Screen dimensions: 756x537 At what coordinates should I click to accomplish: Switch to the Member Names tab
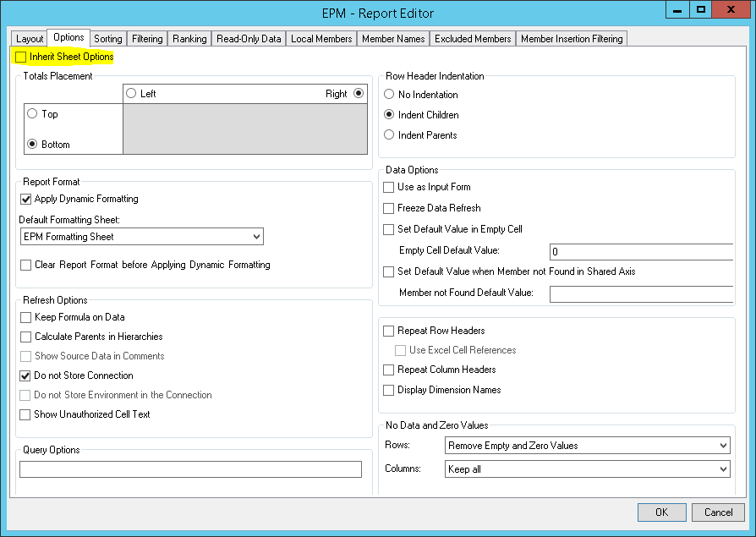click(x=393, y=38)
